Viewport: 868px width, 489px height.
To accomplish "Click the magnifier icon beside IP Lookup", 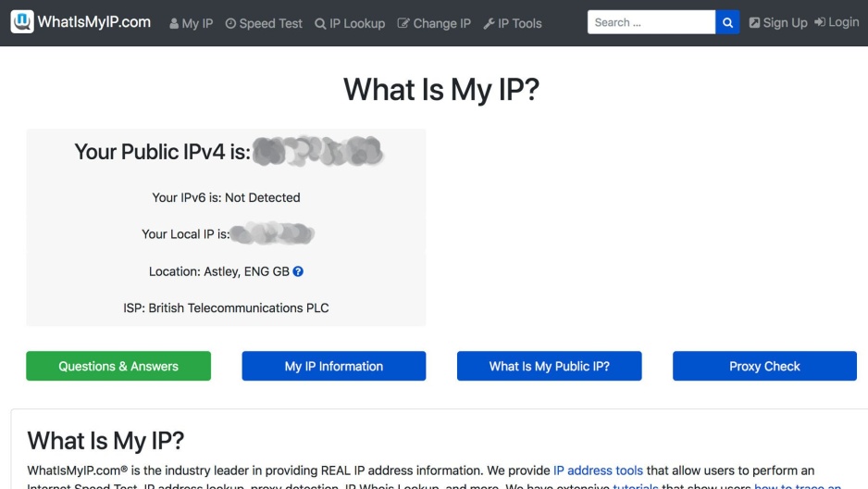I will click(320, 24).
